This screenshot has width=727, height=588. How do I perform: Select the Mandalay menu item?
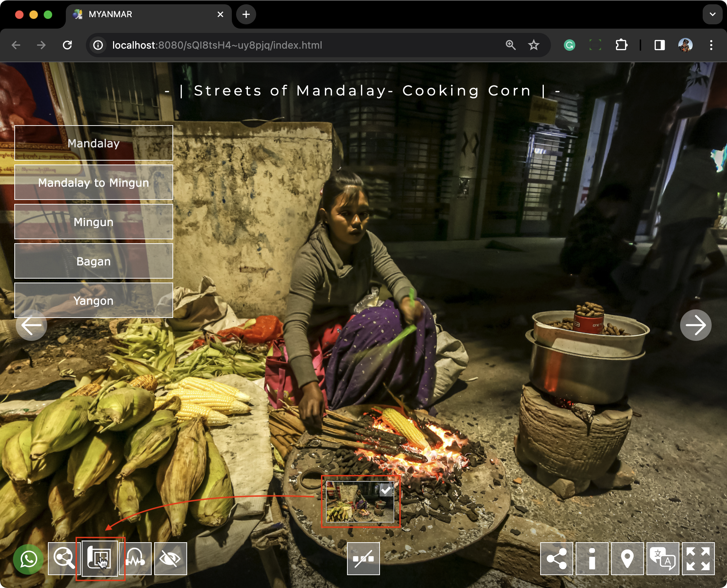point(93,143)
